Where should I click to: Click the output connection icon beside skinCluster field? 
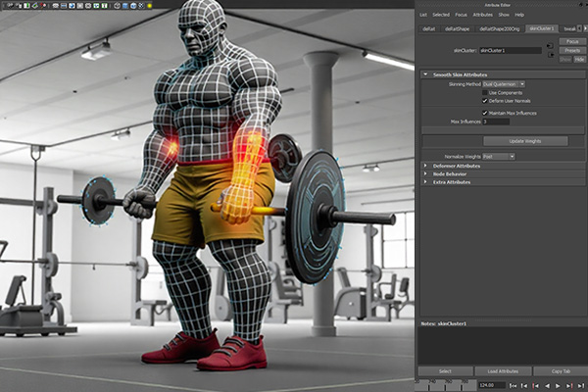[551, 53]
